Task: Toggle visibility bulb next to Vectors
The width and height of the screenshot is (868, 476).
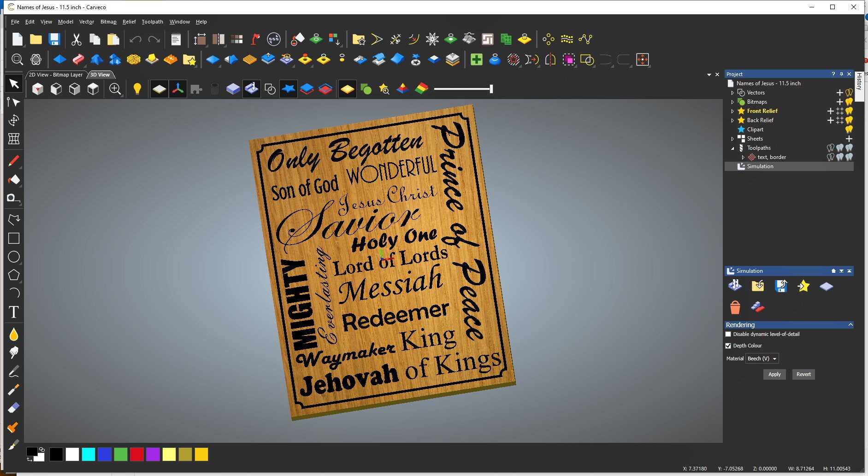Action: [849, 93]
